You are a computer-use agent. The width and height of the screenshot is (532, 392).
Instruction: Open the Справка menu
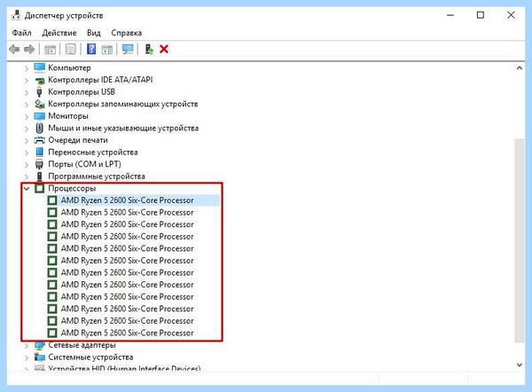click(x=127, y=33)
